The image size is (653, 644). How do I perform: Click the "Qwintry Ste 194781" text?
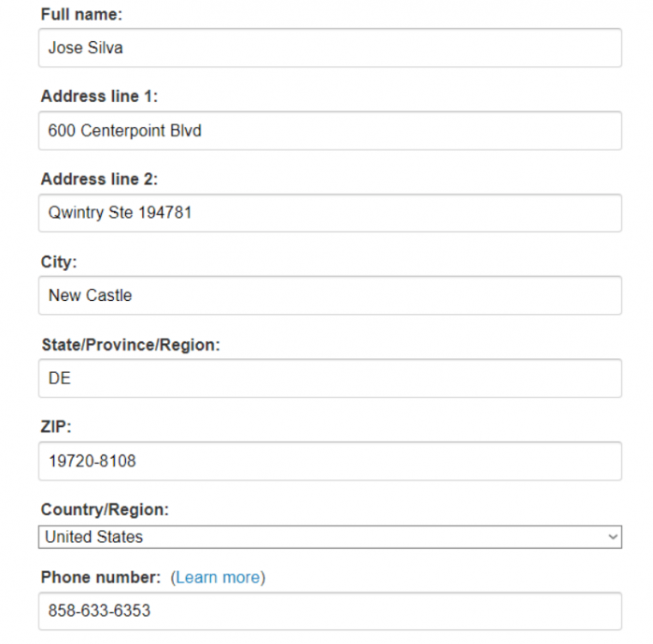[120, 213]
